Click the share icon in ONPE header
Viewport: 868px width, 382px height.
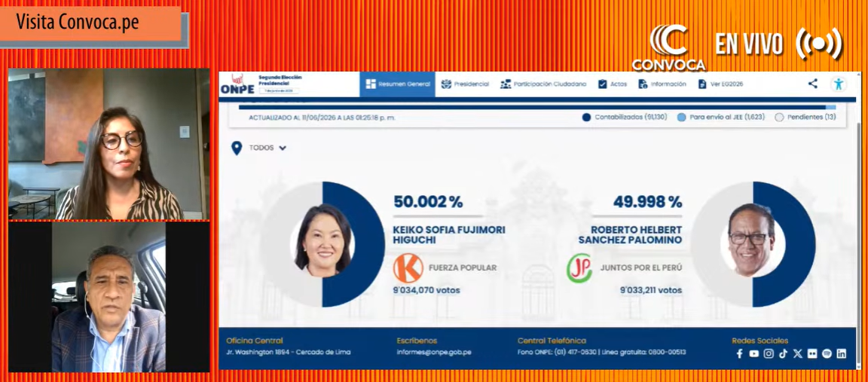coord(813,84)
